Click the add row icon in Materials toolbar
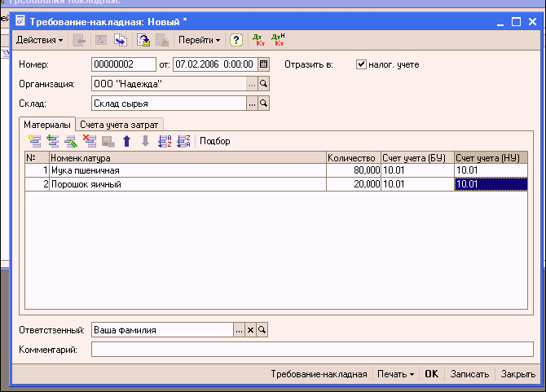This screenshot has height=392, width=546. click(34, 141)
